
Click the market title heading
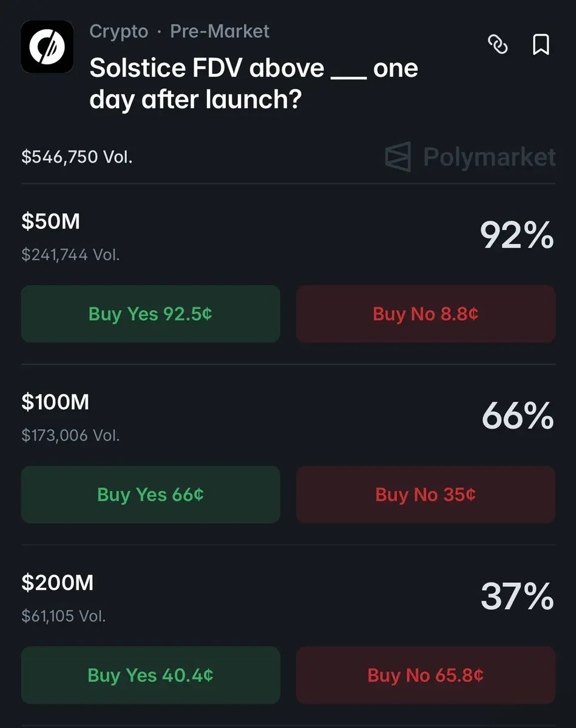(x=254, y=83)
